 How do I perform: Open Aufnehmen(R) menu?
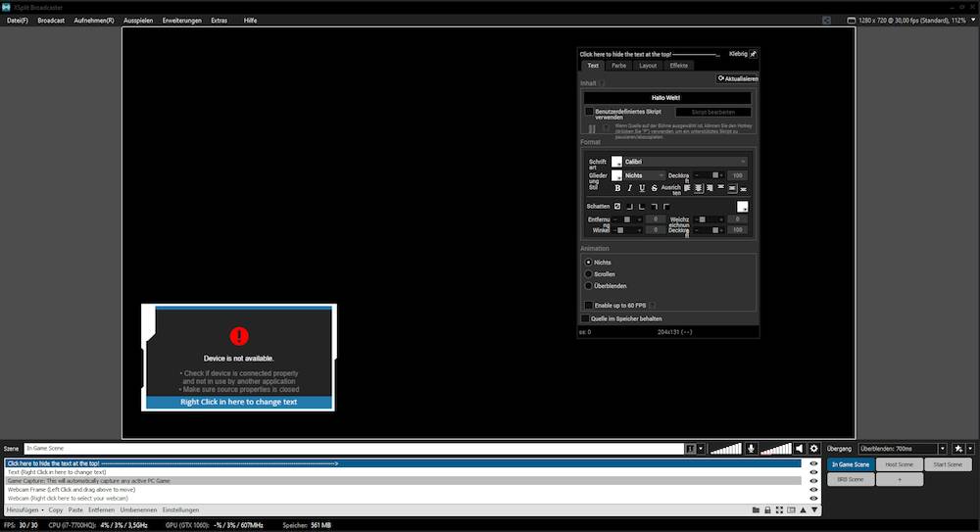[94, 20]
